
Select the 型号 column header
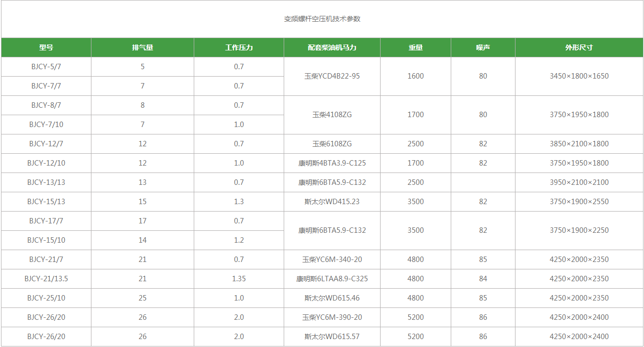(x=46, y=48)
